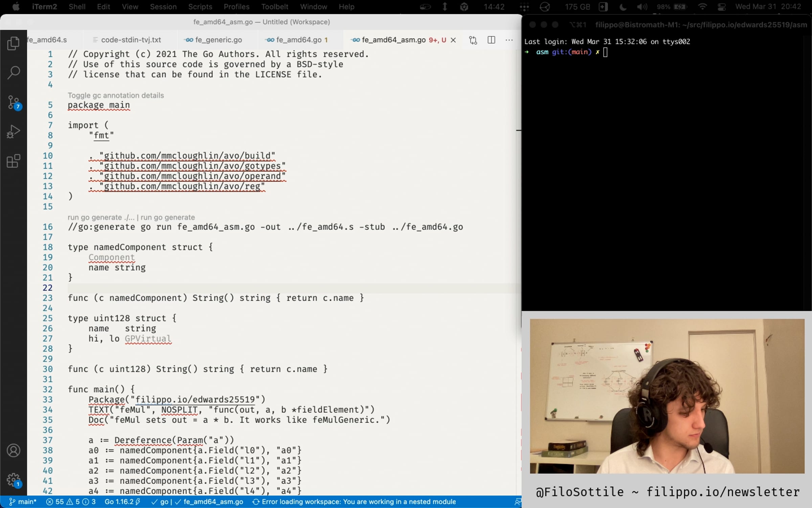This screenshot has width=812, height=508.
Task: Click the '14:42' timer in the menu bar
Action: pyautogui.click(x=494, y=7)
